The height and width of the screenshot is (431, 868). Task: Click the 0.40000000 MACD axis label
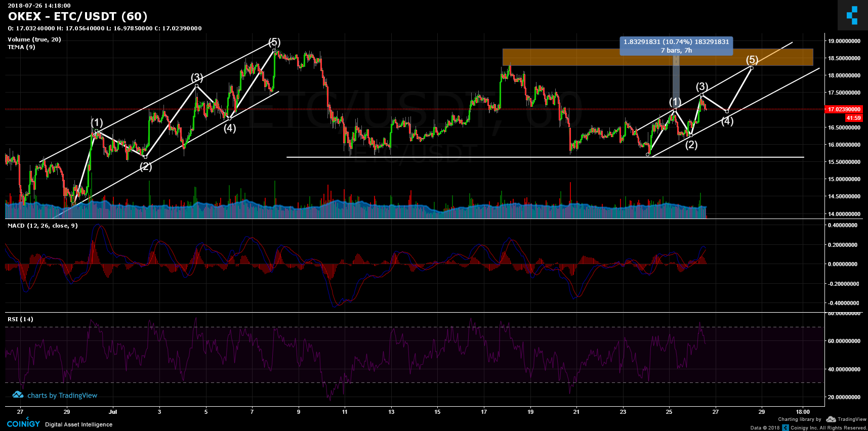(842, 225)
